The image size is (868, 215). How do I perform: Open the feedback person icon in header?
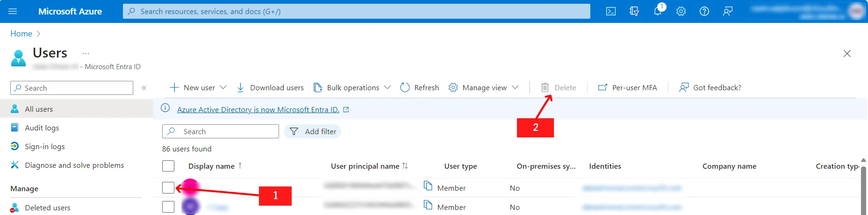(x=728, y=11)
